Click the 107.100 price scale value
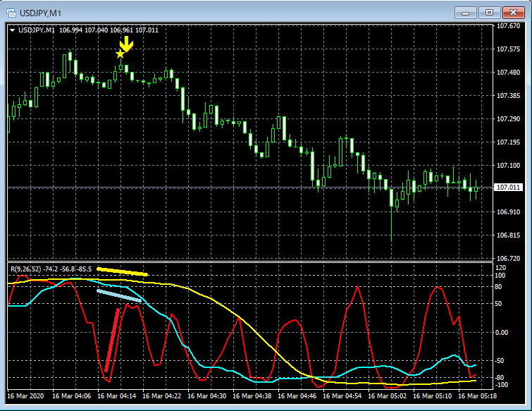Image resolution: width=532 pixels, height=411 pixels. (x=508, y=165)
